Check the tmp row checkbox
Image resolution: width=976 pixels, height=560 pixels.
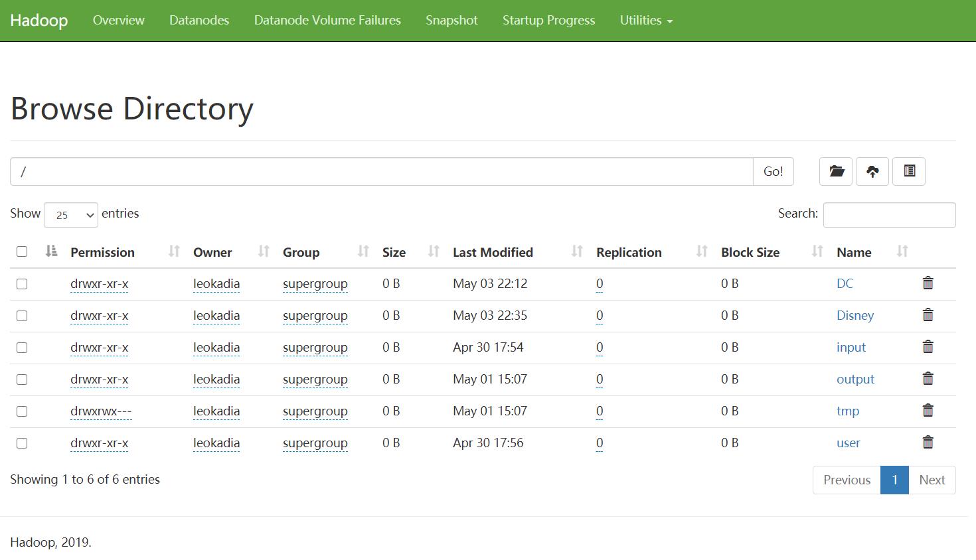(22, 411)
